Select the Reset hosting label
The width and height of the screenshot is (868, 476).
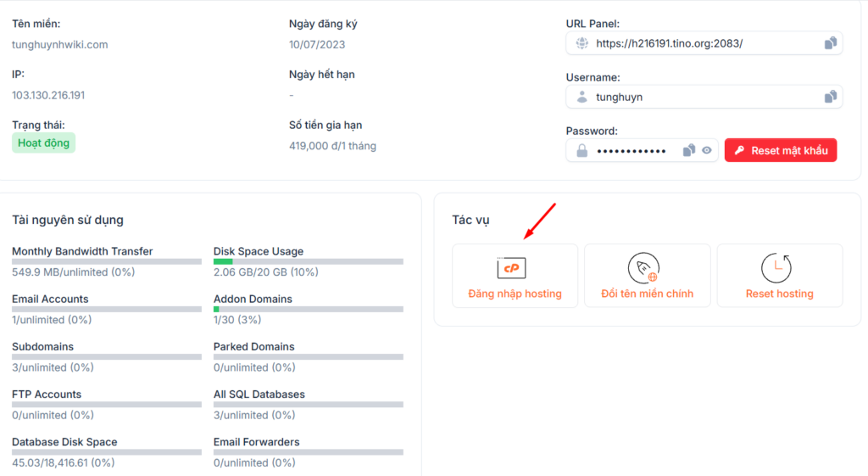pyautogui.click(x=779, y=294)
